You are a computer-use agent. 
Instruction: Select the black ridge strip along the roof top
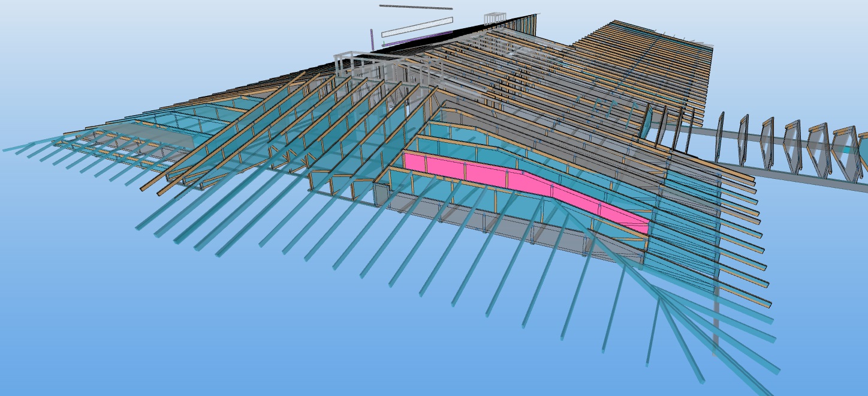pos(456,34)
